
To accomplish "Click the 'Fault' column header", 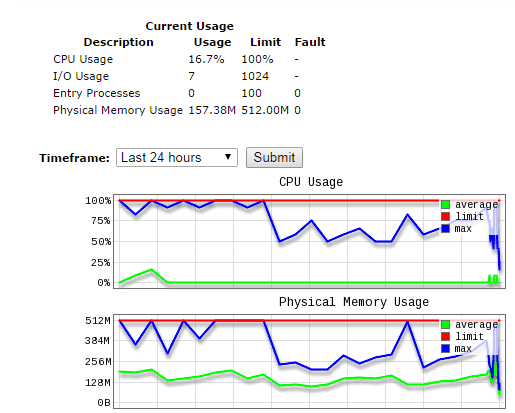I will tap(310, 42).
